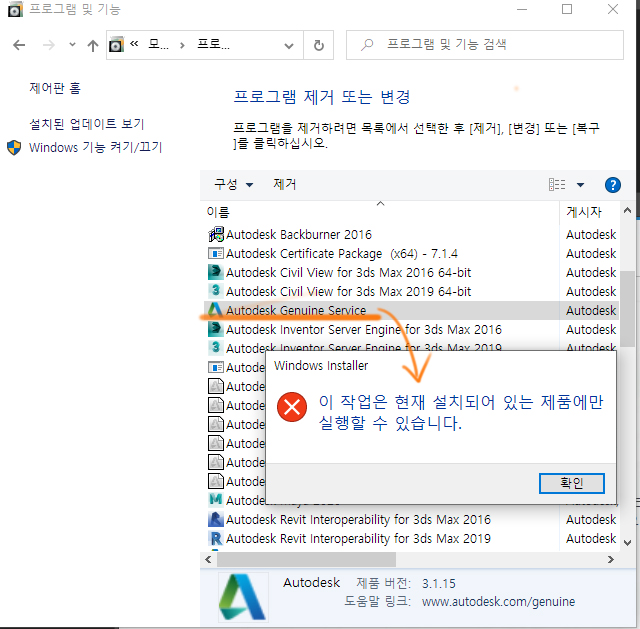Viewport: 640px width, 629px height.
Task: Open the blue help question icon
Action: 612,185
